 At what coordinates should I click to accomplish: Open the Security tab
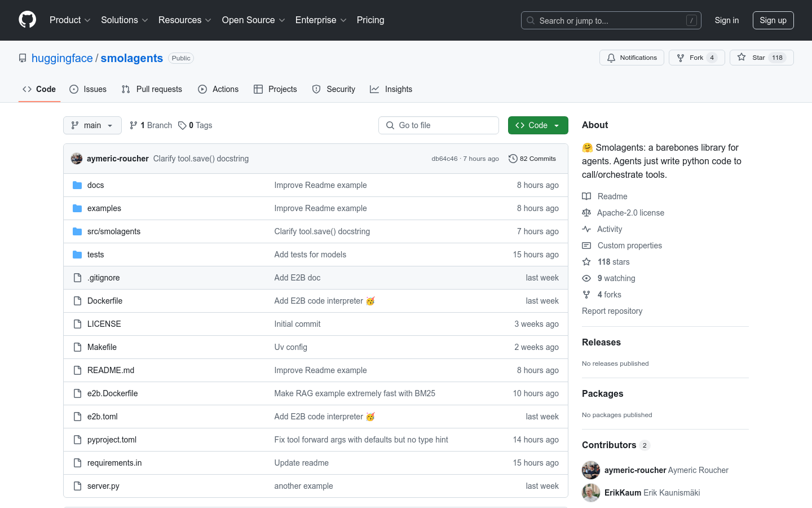[x=334, y=89]
